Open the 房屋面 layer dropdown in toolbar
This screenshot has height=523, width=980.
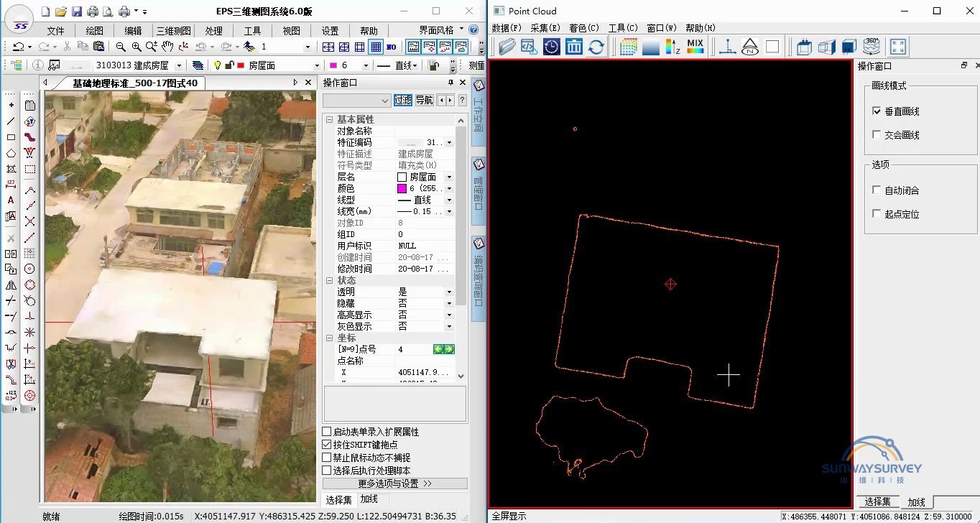coord(317,65)
